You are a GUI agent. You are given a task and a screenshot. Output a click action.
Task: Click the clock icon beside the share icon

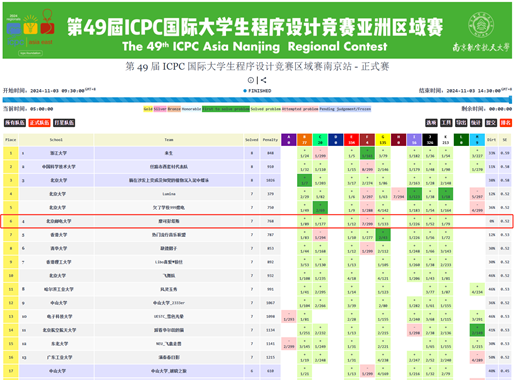[251, 80]
